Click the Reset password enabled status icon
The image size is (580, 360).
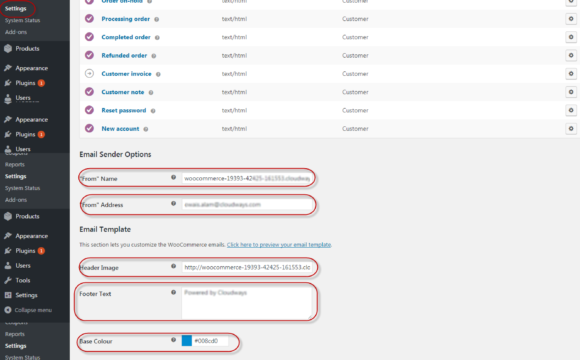[89, 110]
